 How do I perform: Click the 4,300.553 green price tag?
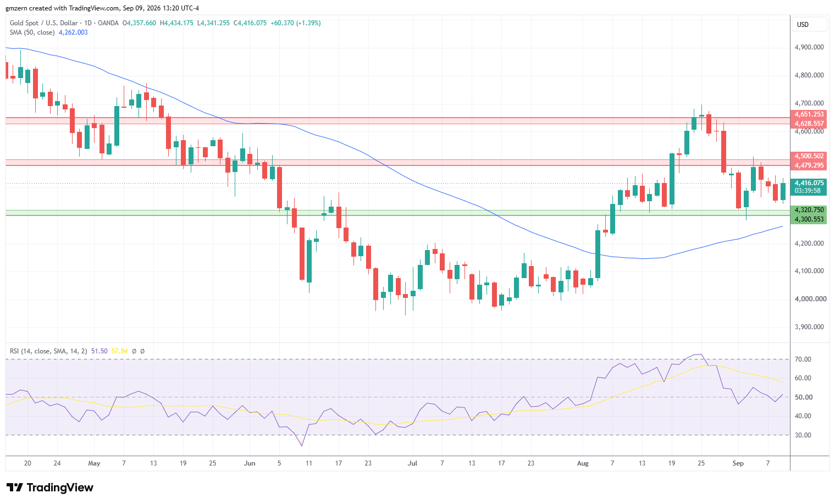tap(809, 219)
